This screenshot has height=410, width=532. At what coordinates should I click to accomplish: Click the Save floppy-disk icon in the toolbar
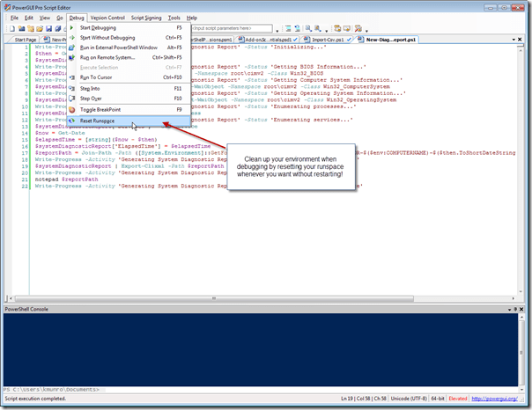[x=48, y=29]
